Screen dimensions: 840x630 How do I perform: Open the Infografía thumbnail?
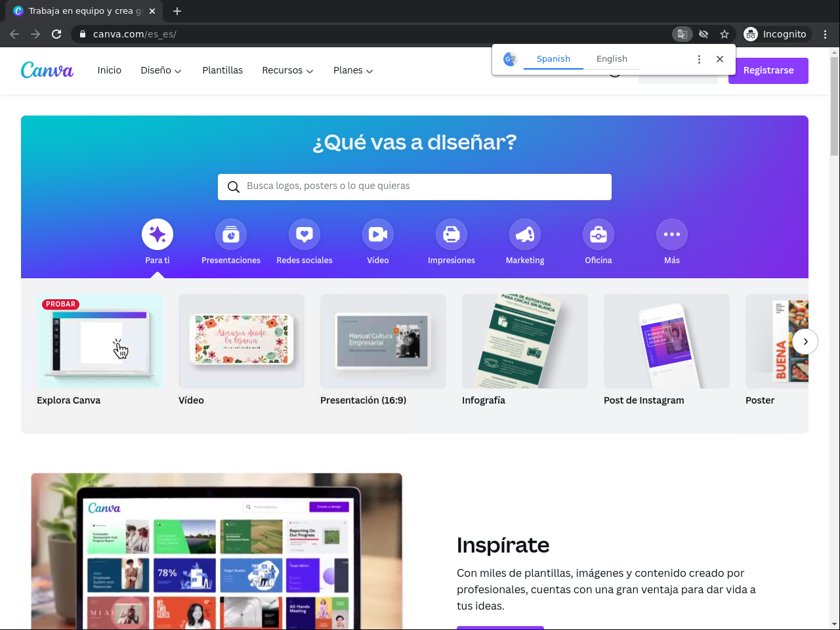coord(525,341)
